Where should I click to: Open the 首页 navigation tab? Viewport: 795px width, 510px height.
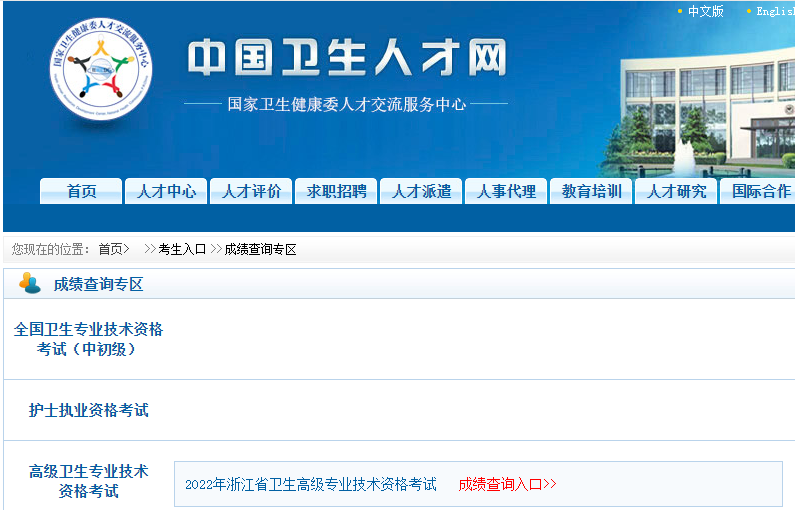[81, 191]
